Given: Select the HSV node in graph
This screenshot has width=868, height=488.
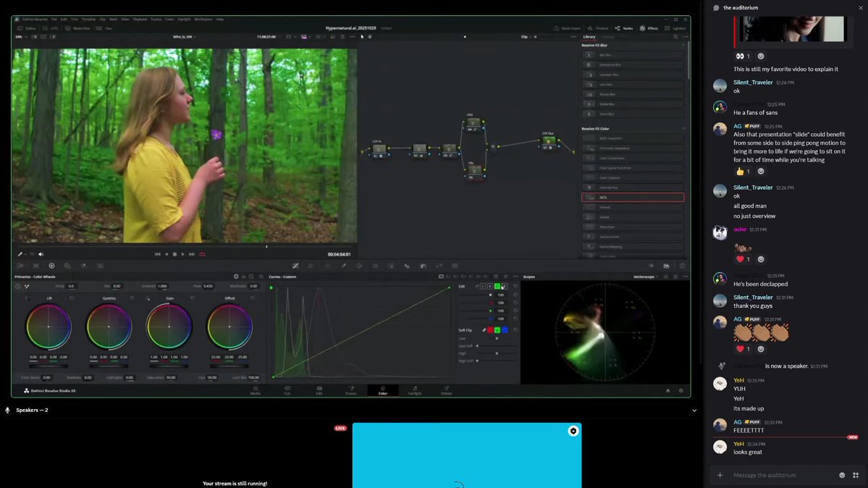Looking at the screenshot, I should [x=473, y=122].
